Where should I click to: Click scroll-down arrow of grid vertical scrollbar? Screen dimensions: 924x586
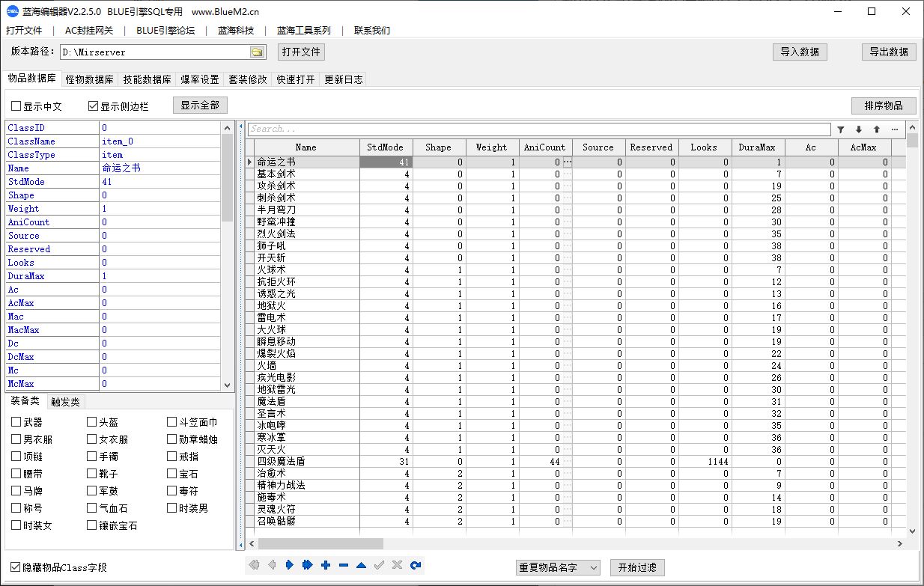click(912, 531)
